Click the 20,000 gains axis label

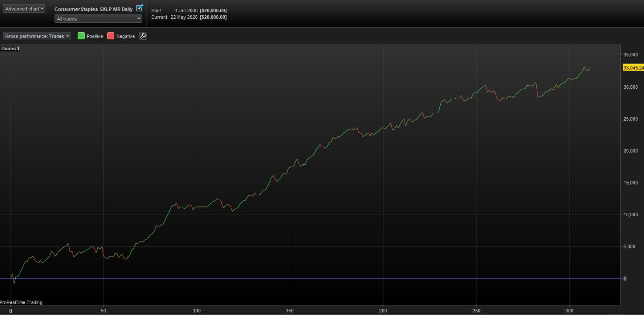630,151
